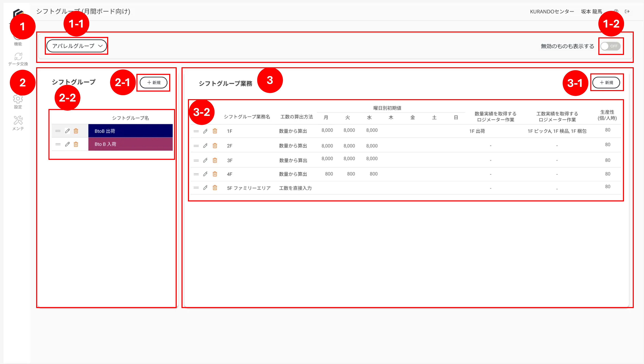Screen dimensions: 644x364
Task: Click the 生産性 (個/人時) column header
Action: 607,115
